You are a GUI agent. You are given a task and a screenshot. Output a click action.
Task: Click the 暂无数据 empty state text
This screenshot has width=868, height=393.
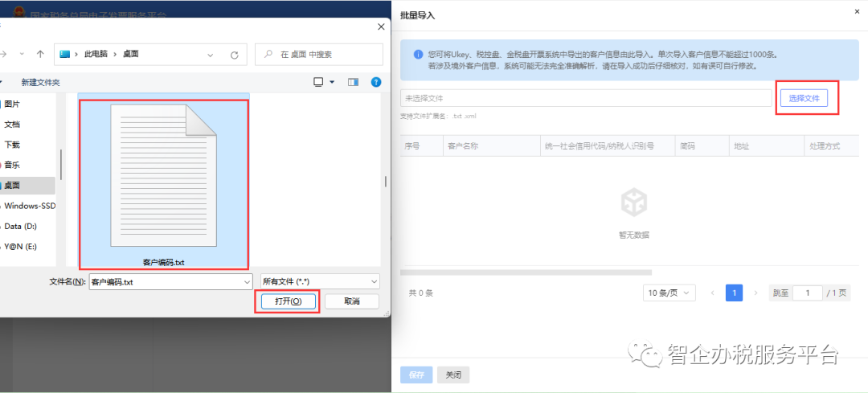coord(634,235)
